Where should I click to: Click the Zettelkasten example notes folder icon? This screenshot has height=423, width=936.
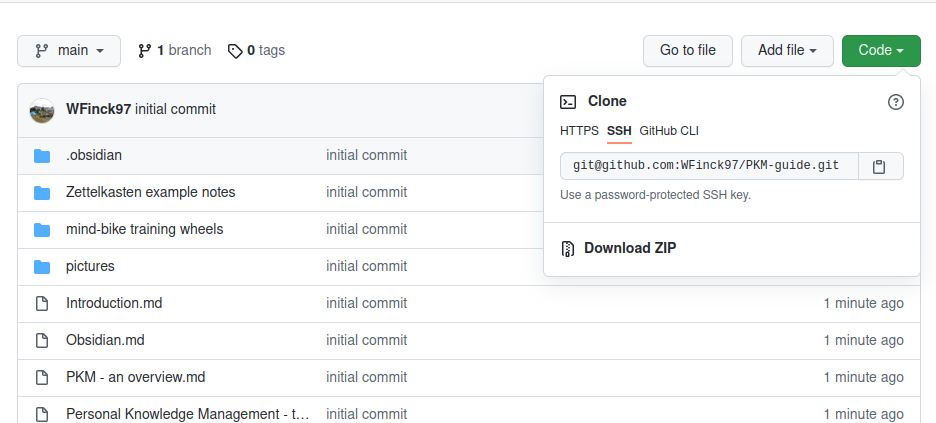pyautogui.click(x=42, y=193)
